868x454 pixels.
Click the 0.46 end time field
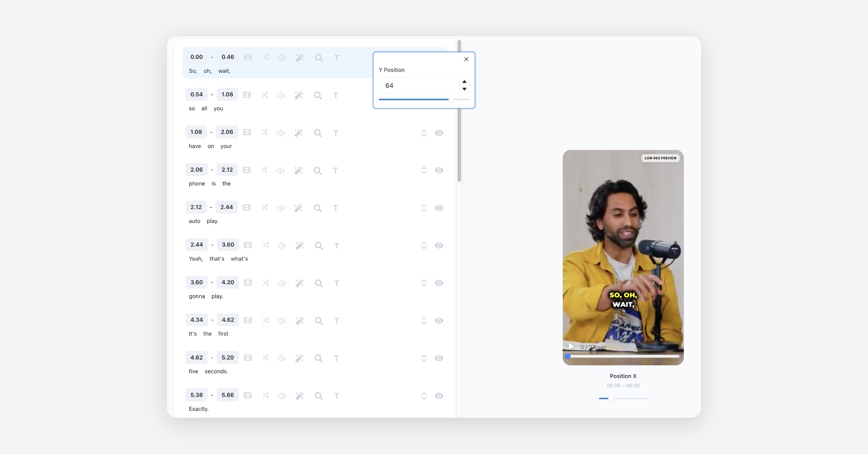(x=227, y=57)
